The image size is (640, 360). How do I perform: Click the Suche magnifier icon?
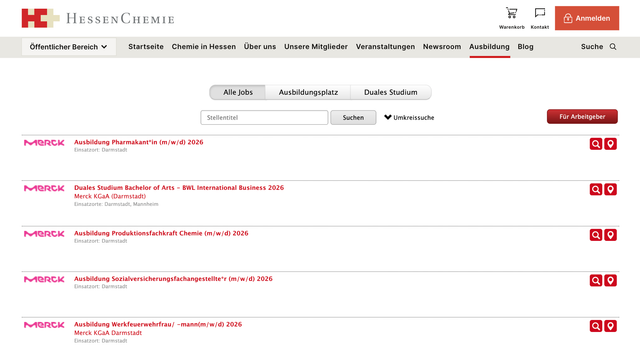pos(613,47)
